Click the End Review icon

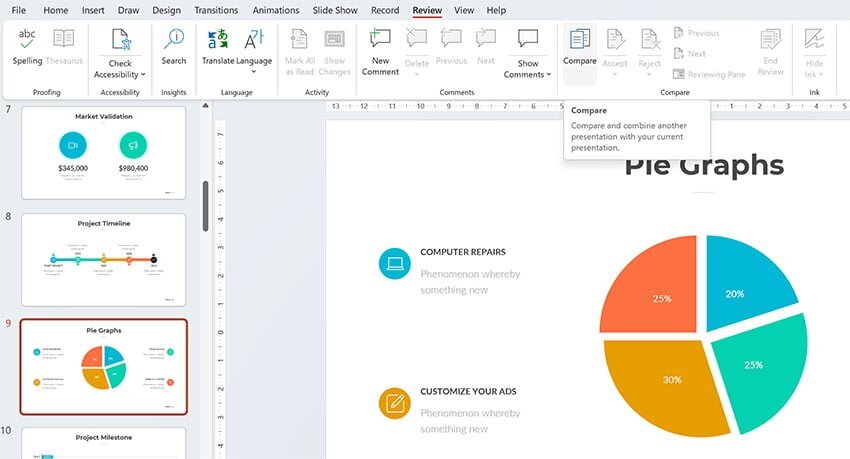(770, 40)
